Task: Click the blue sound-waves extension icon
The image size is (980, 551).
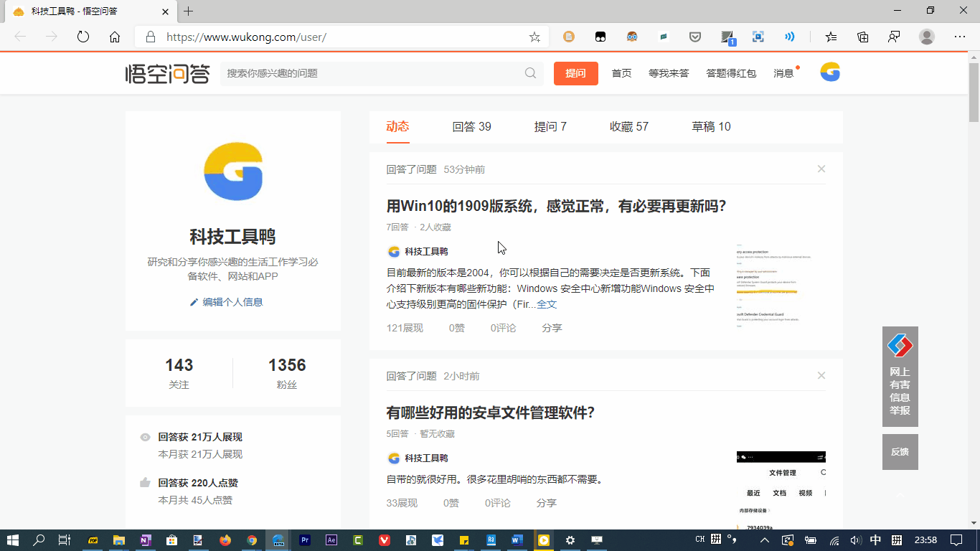Action: point(790,37)
